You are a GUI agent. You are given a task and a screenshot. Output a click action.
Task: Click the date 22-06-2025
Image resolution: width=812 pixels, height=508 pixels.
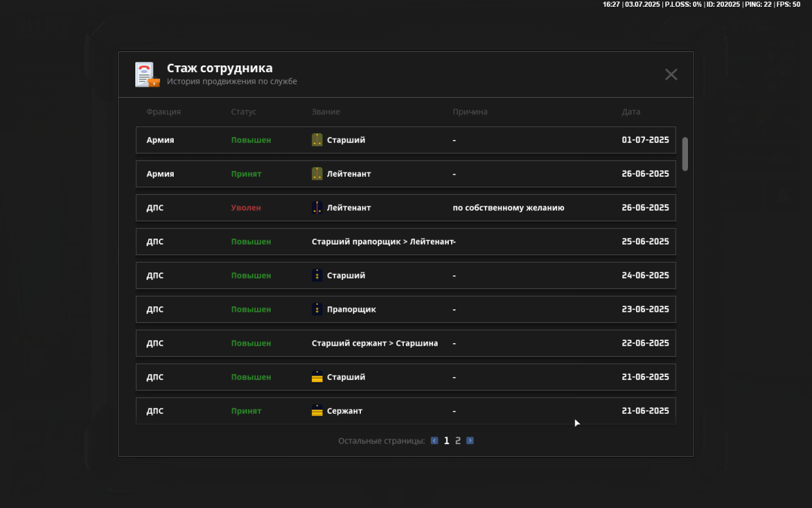pos(645,343)
